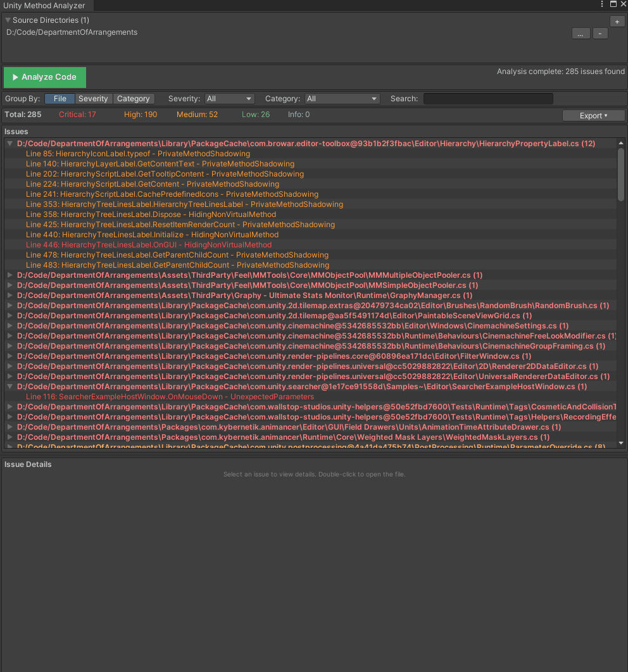This screenshot has height=672, width=628.
Task: Click the scroll down arrow in Issues list
Action: (620, 443)
